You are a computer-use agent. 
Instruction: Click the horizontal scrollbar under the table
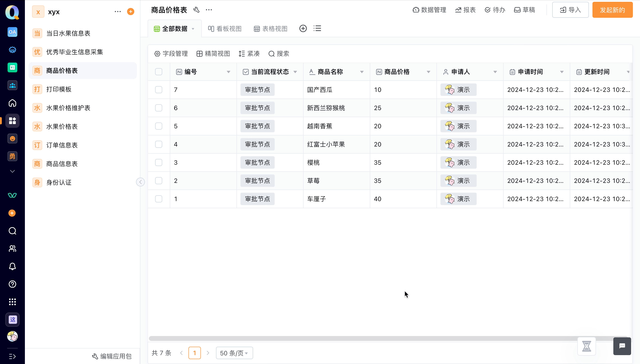click(x=388, y=338)
